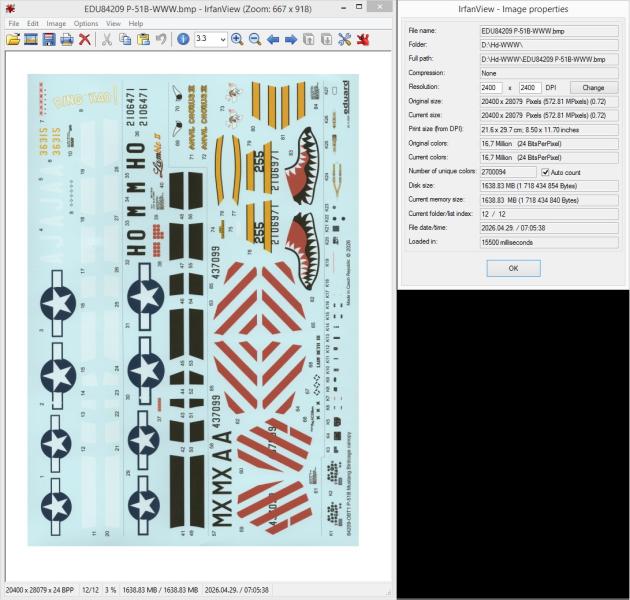
Task: Zoom out with the magnifier minus icon
Action: [x=255, y=39]
